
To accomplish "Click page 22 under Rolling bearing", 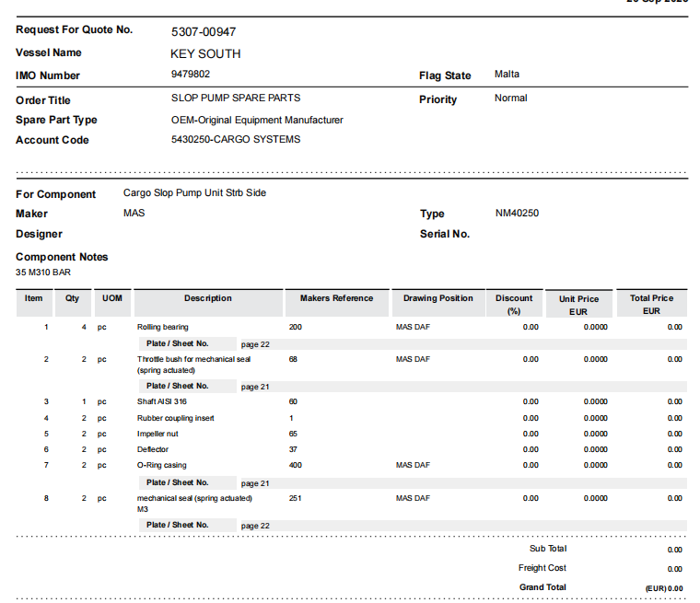I will click(x=255, y=344).
